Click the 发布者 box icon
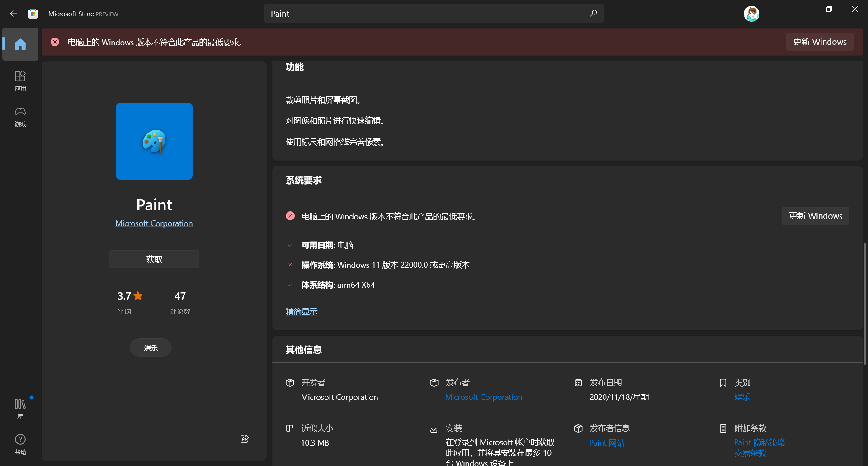The image size is (868, 466). [434, 383]
